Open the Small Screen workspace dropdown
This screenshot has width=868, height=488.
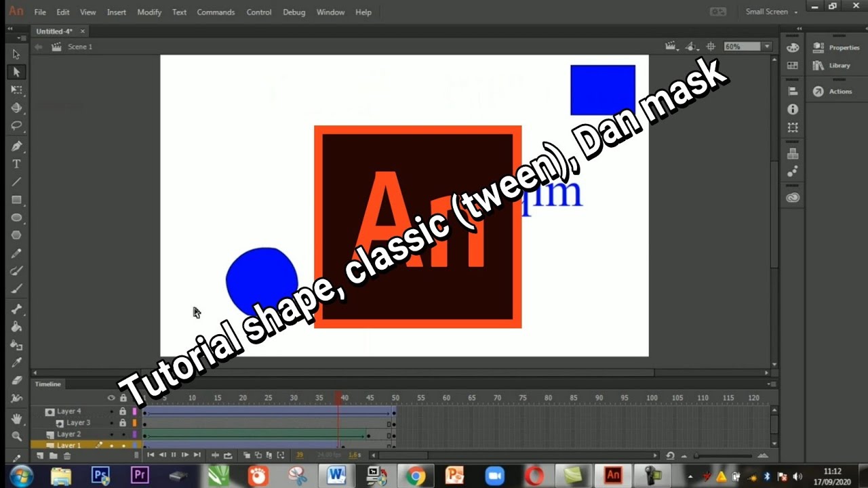772,12
